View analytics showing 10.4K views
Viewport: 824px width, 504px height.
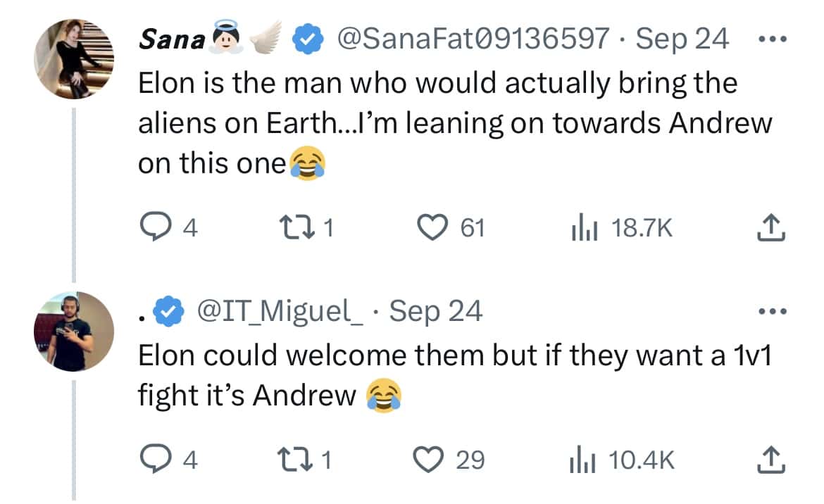pyautogui.click(x=582, y=460)
